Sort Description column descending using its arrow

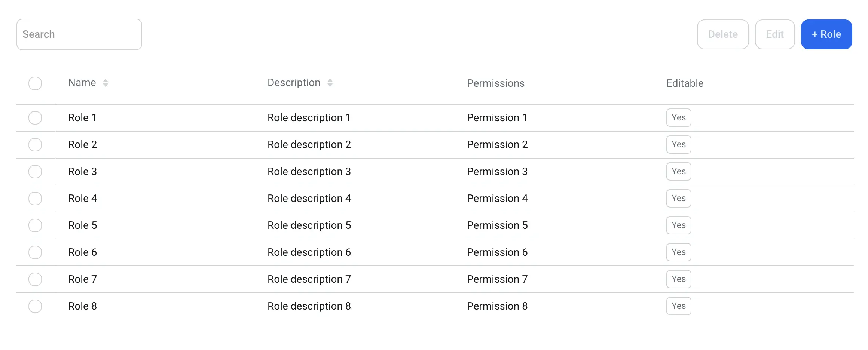330,85
